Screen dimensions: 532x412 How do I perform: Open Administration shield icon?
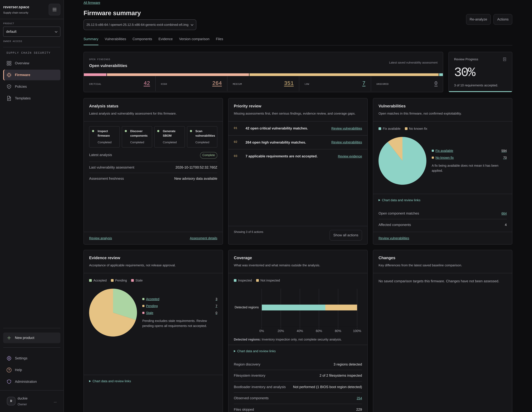[9, 382]
